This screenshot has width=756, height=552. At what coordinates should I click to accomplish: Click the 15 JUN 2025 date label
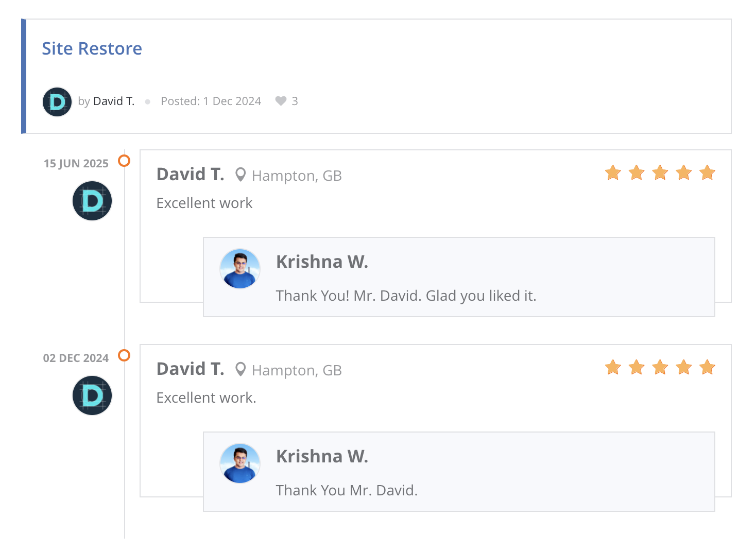tap(76, 164)
